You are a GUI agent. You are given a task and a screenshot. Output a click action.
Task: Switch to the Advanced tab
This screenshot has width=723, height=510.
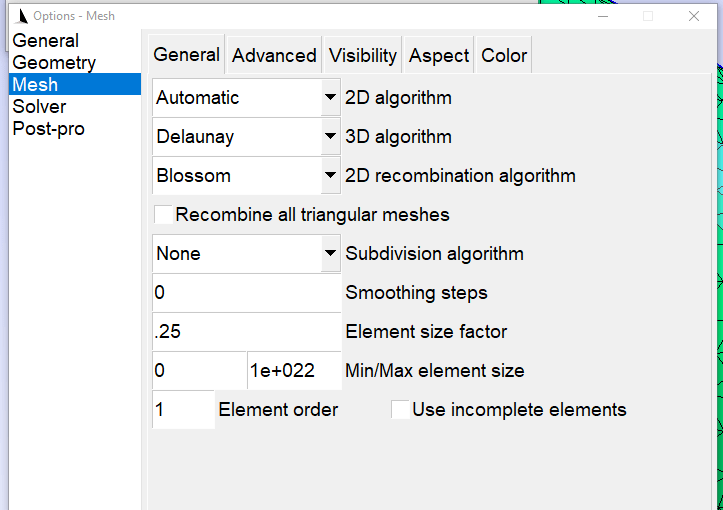tap(274, 55)
